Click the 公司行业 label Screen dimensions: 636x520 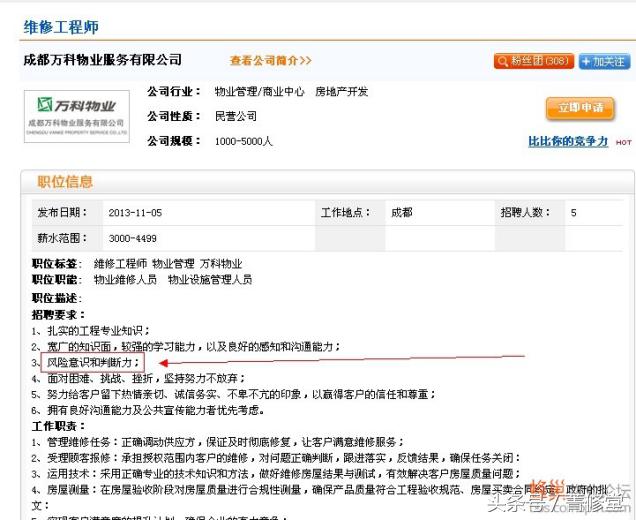(174, 92)
